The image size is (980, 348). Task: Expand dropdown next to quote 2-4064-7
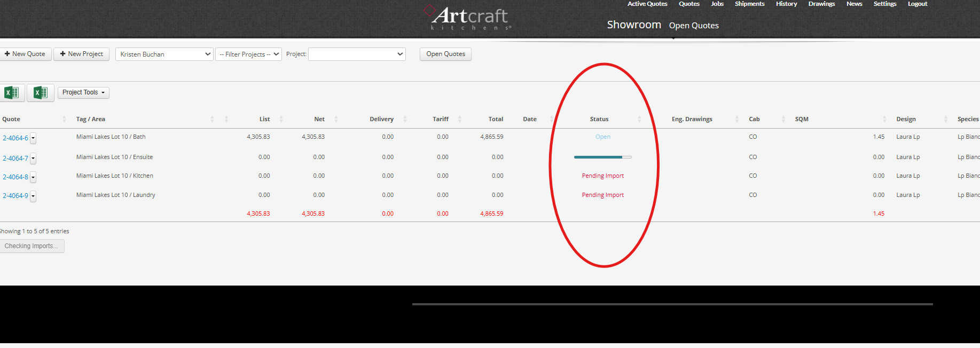pyautogui.click(x=33, y=159)
